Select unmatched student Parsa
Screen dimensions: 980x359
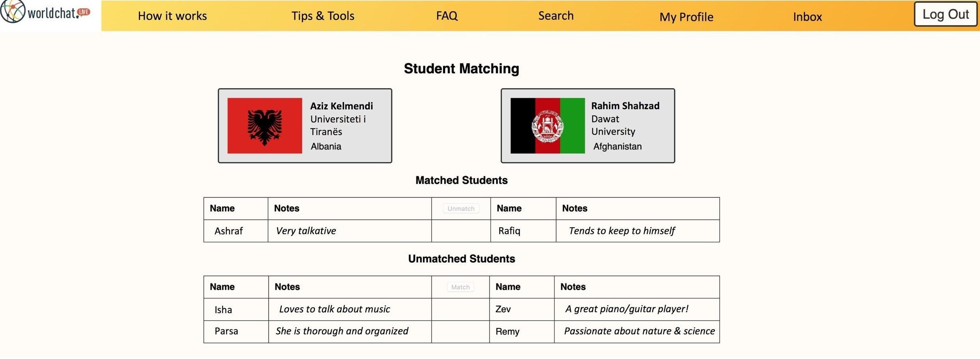point(226,331)
